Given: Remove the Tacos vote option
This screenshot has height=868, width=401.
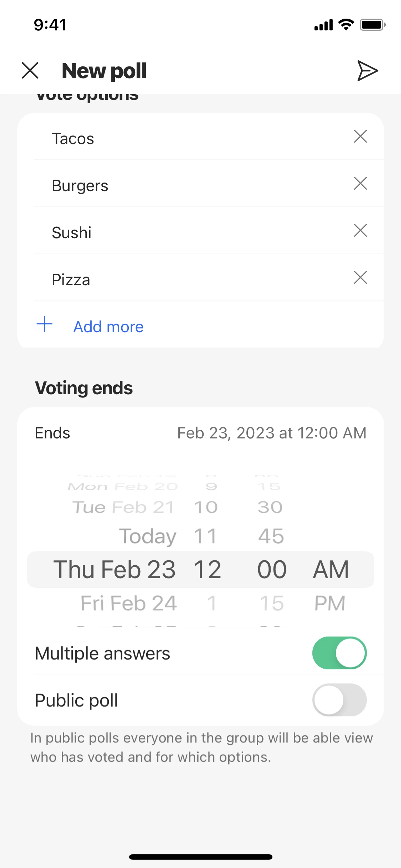Looking at the screenshot, I should (x=360, y=137).
